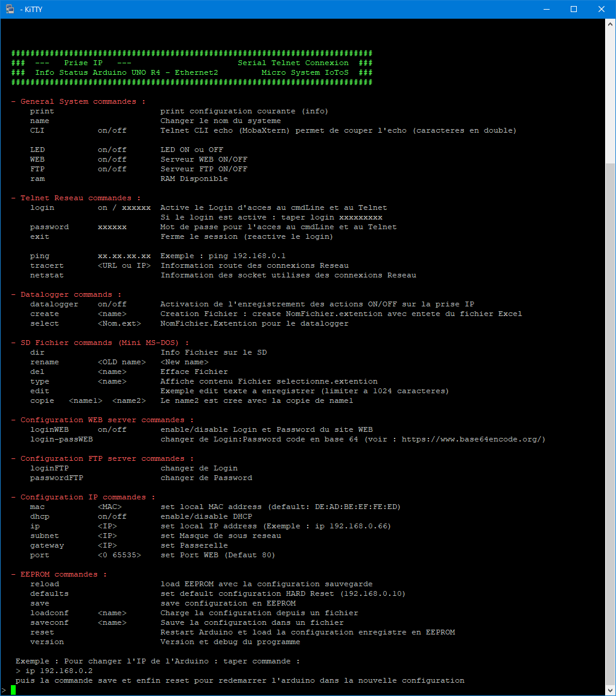The image size is (616, 696).
Task: Click the 'passwordFTP' command text
Action: [x=56, y=478]
